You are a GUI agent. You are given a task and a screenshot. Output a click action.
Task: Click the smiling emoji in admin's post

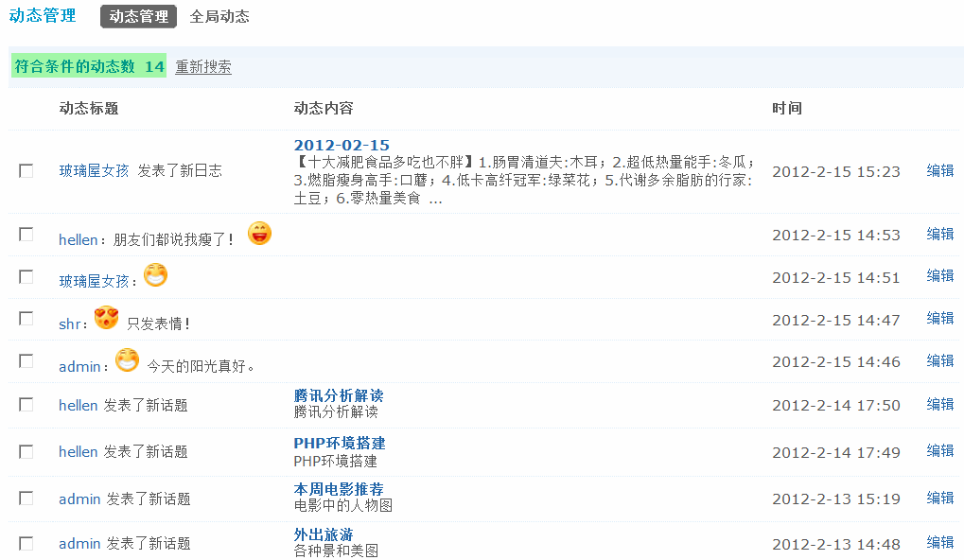click(x=128, y=360)
